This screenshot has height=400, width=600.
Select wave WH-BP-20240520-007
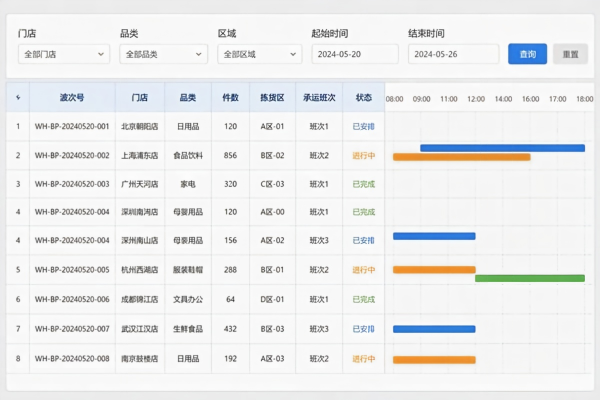click(72, 329)
